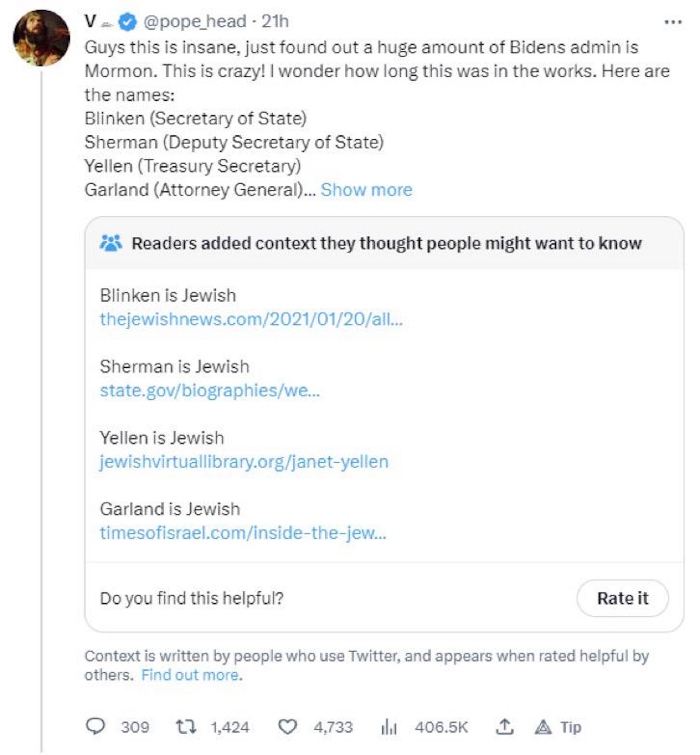This screenshot has height=755, width=700.
Task: Click the retweet arrows icon
Action: point(185,726)
